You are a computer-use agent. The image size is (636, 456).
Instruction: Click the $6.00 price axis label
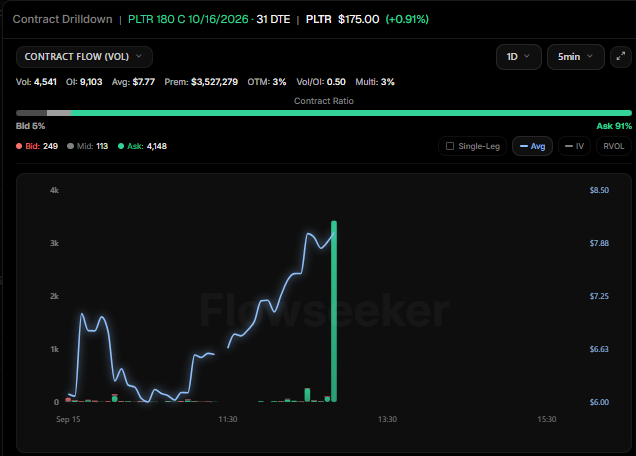pos(599,402)
